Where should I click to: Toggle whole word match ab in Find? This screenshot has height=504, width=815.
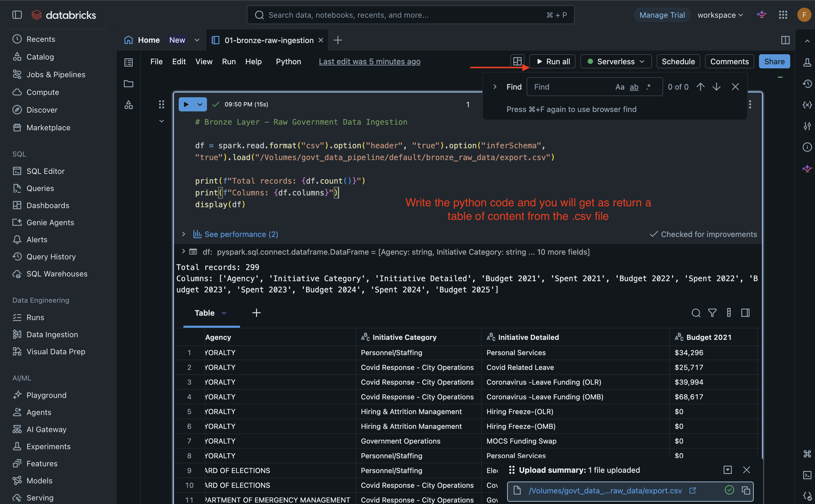(634, 87)
